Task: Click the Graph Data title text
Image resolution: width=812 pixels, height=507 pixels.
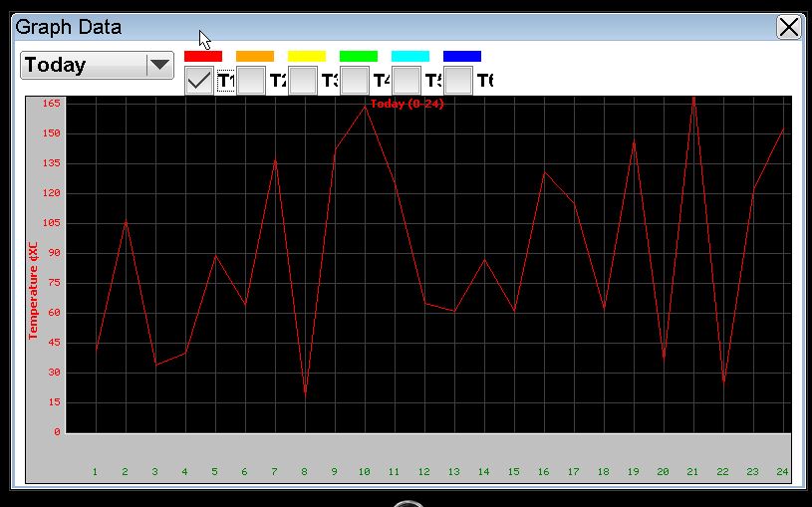Action: coord(69,27)
